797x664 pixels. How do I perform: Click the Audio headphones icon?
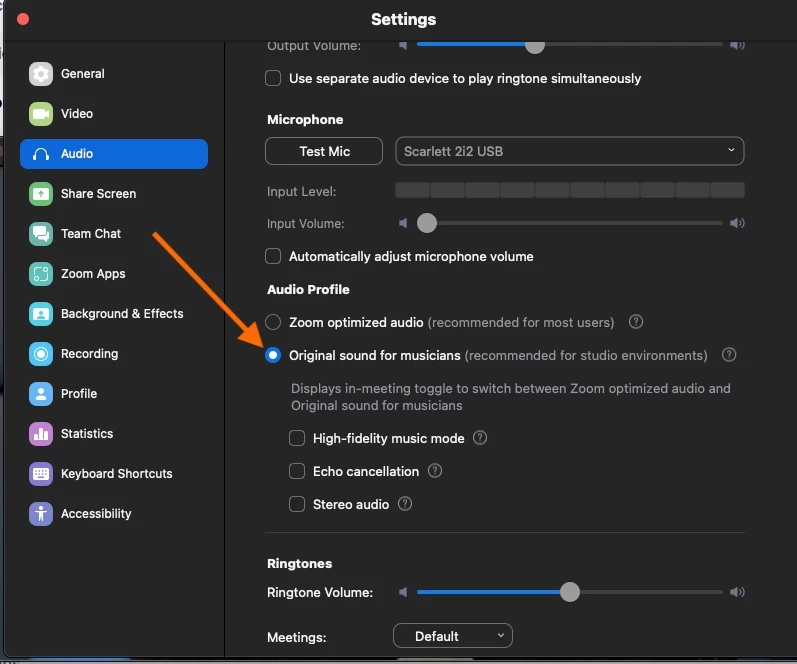click(x=41, y=154)
